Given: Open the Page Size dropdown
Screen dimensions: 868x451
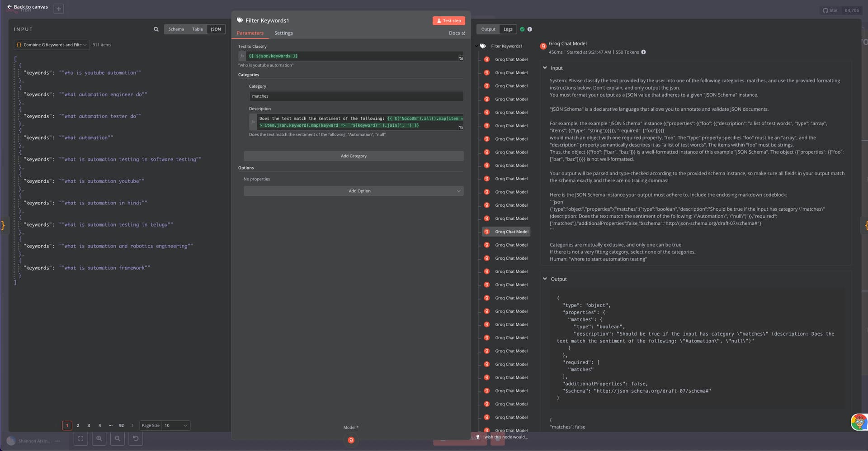Looking at the screenshot, I should tap(175, 426).
